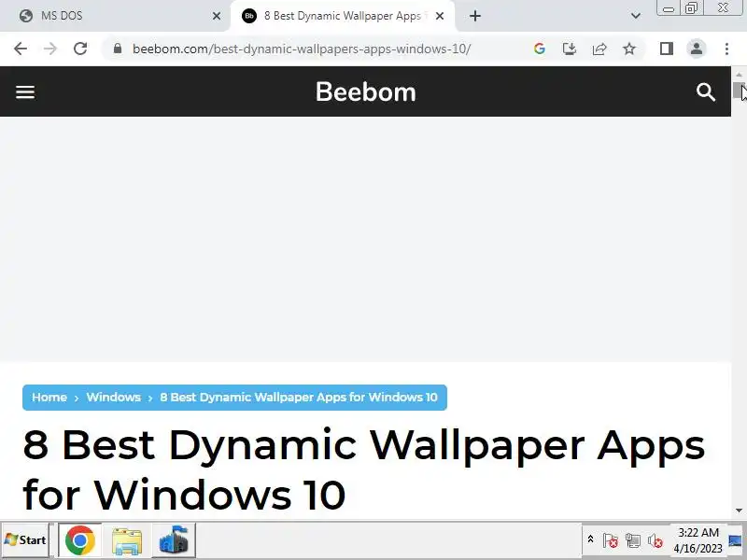Click the network tray icon
747x560 pixels.
pos(633,540)
